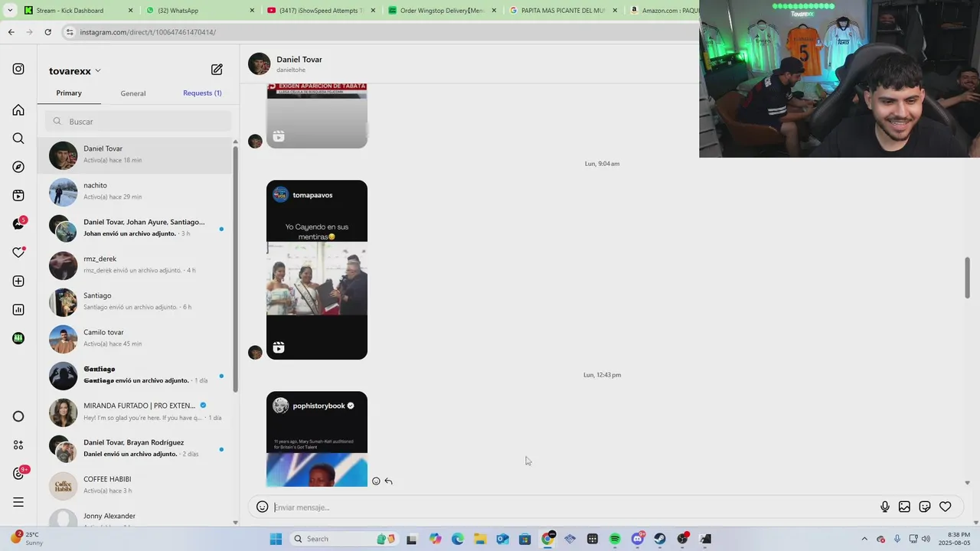
Task: Send a heart like icon
Action: 946,507
